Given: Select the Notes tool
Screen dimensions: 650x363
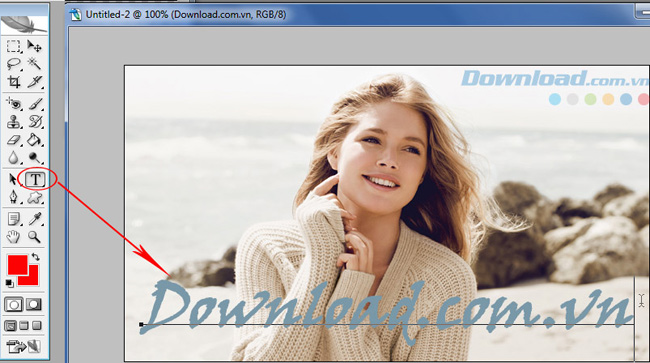Looking at the screenshot, I should pyautogui.click(x=13, y=219).
